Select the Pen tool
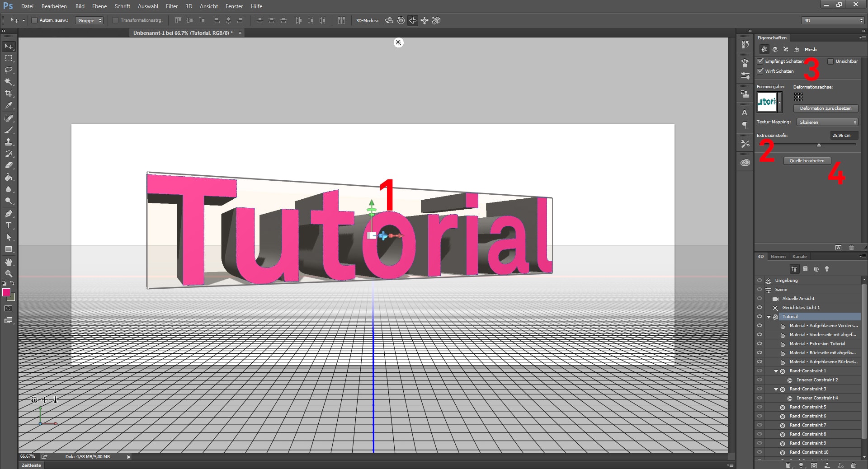The height and width of the screenshot is (469, 868). coord(9,214)
